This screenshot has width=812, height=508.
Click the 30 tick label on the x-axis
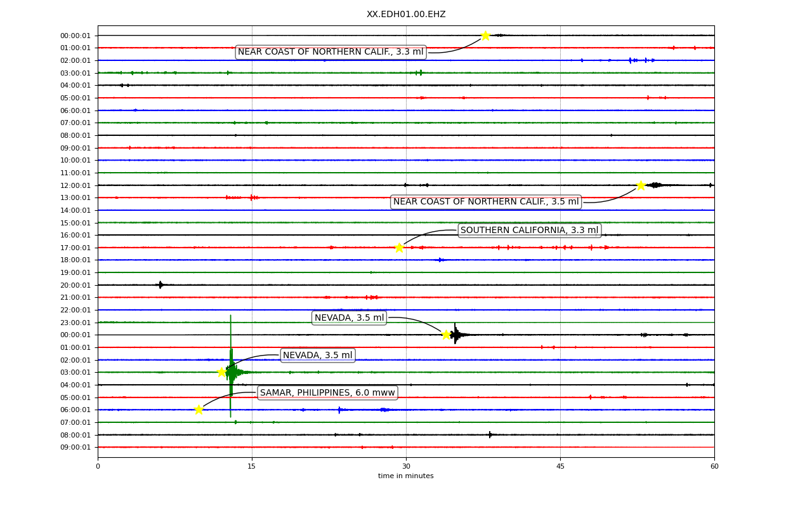pyautogui.click(x=406, y=466)
